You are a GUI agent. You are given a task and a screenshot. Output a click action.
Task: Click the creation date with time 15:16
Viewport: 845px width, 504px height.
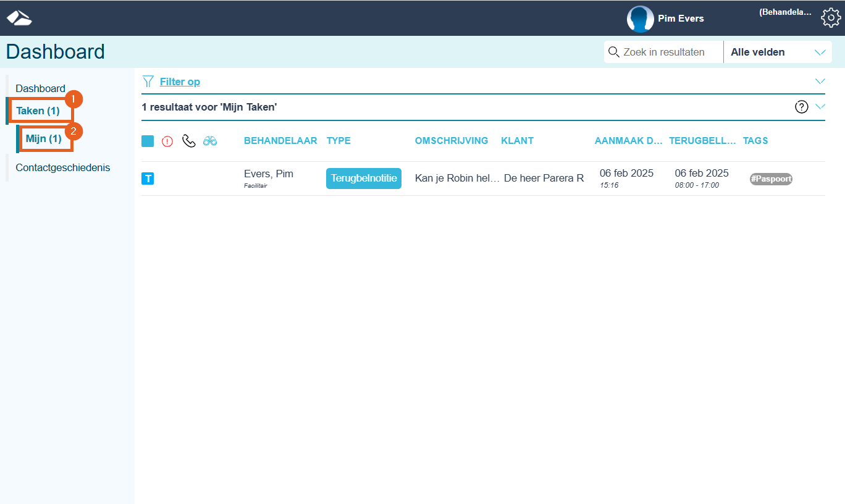pos(626,178)
